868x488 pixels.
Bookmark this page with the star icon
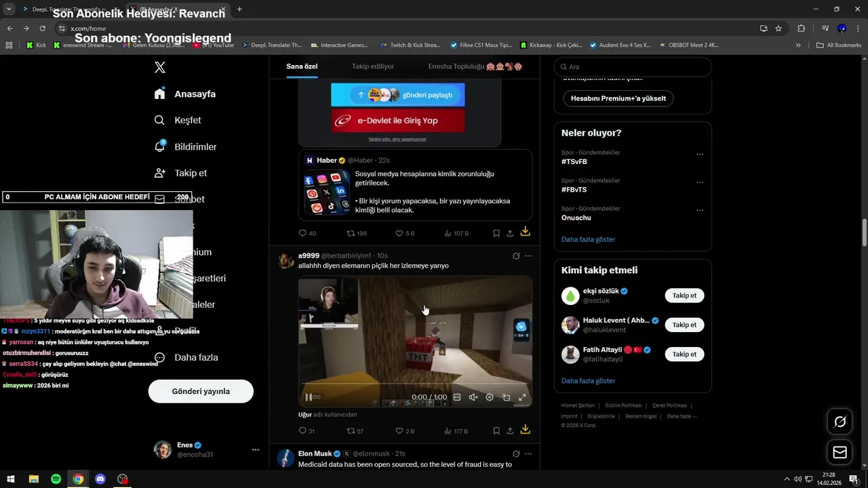(x=778, y=28)
